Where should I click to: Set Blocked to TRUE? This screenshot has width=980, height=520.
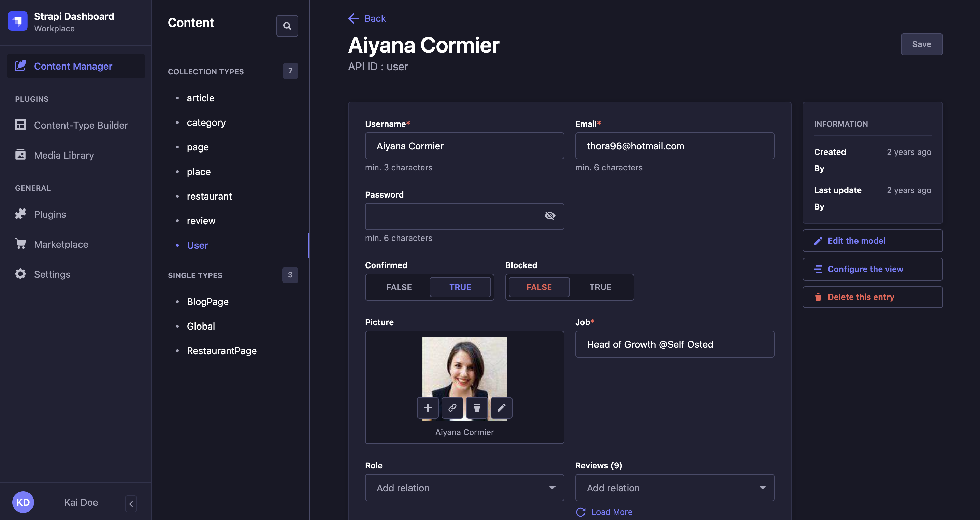point(600,287)
